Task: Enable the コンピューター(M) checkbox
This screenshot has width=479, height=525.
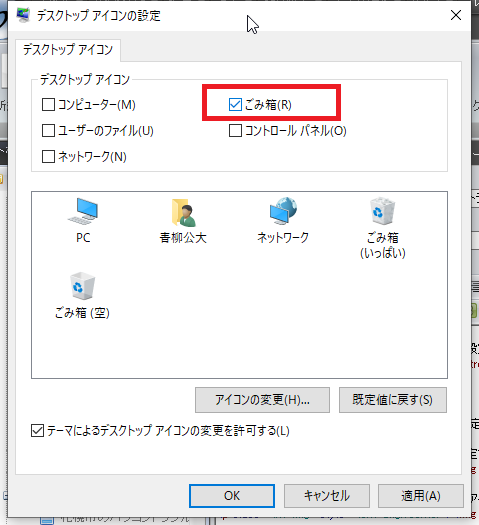Action: click(x=48, y=105)
